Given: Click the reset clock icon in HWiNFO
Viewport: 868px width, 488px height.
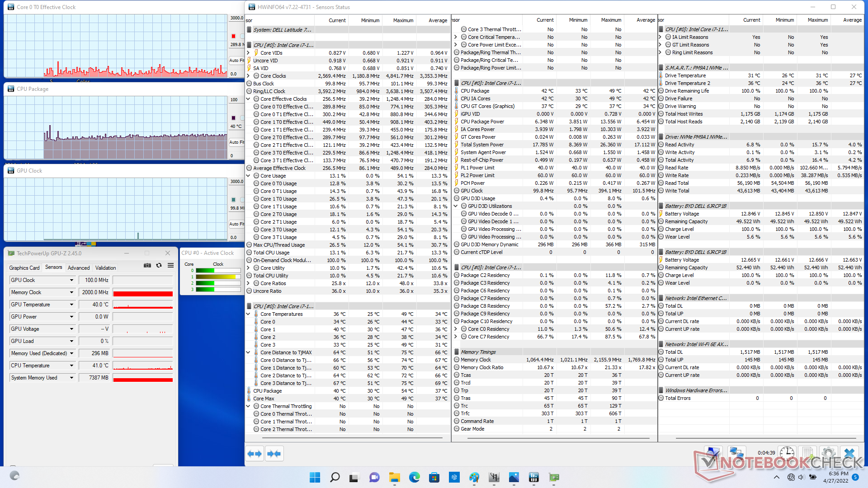Looking at the screenshot, I should click(787, 453).
